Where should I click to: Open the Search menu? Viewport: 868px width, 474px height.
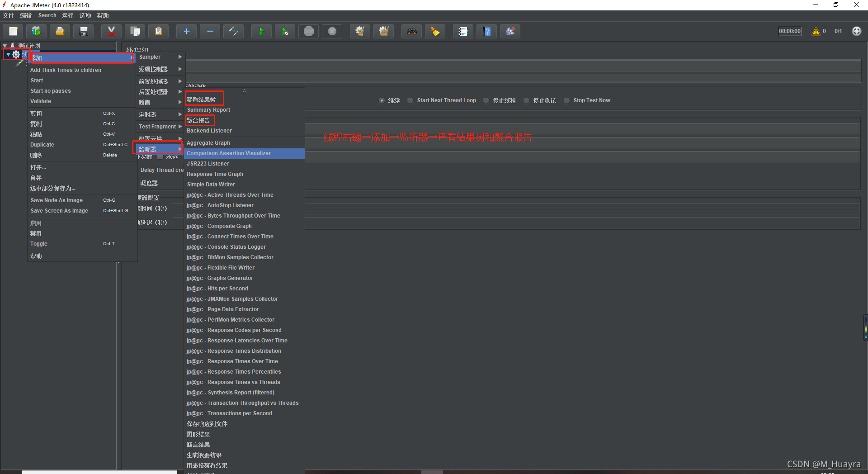pyautogui.click(x=47, y=15)
